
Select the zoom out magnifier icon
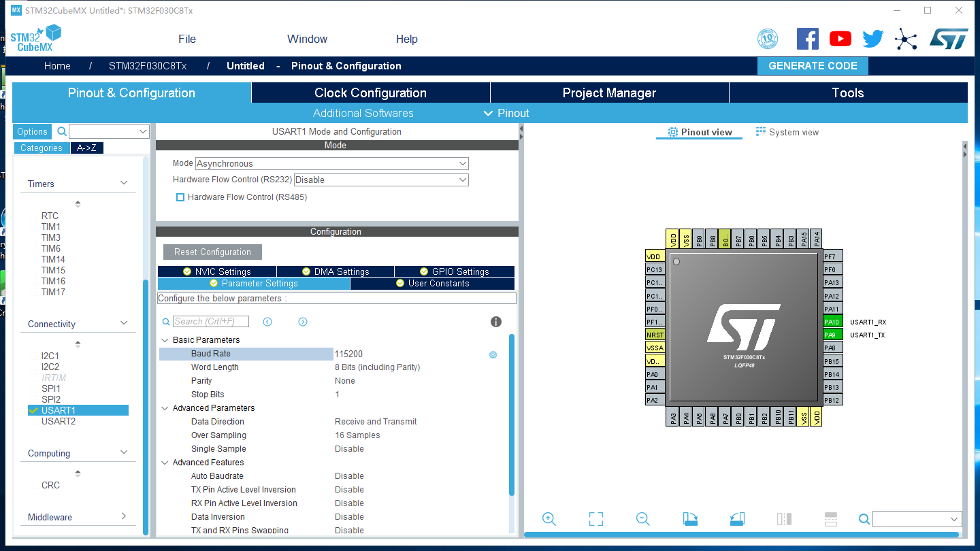click(x=642, y=518)
